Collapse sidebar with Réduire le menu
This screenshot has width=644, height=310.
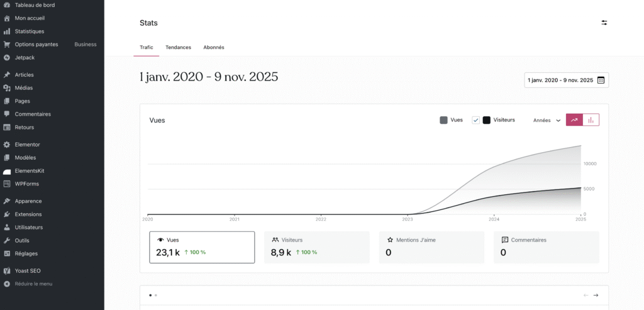(x=33, y=284)
